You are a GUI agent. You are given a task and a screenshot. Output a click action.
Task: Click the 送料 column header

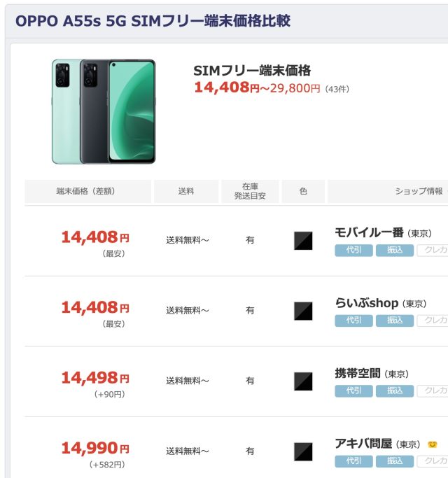coord(186,191)
